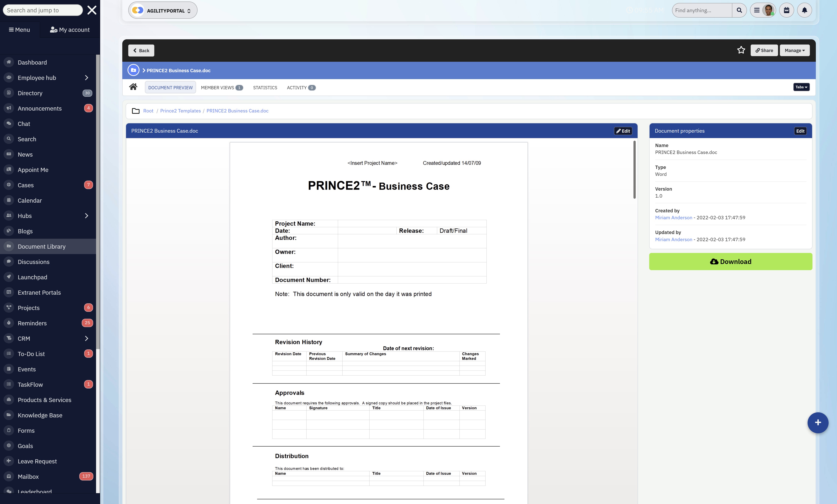This screenshot has width=837, height=504.
Task: Click the green Download button
Action: tap(730, 262)
